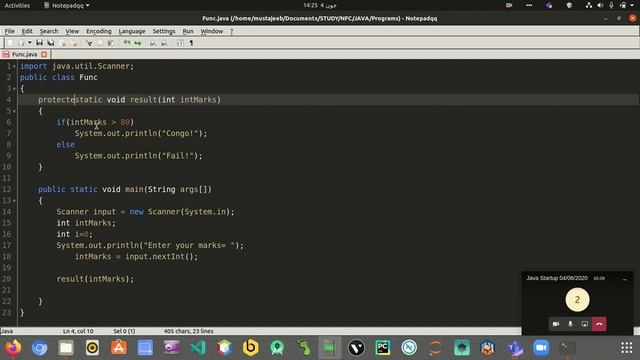
Task: Click the network icon in the top bar
Action: pyautogui.click(x=589, y=5)
